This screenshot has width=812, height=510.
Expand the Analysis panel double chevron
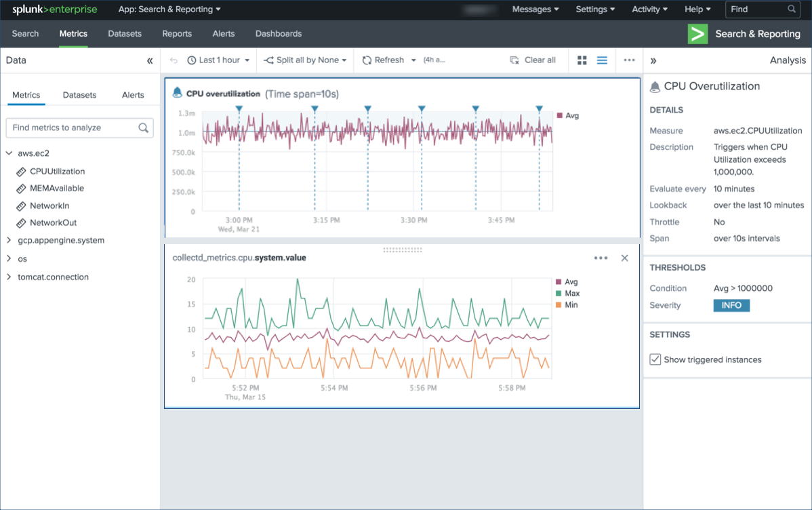(x=653, y=60)
